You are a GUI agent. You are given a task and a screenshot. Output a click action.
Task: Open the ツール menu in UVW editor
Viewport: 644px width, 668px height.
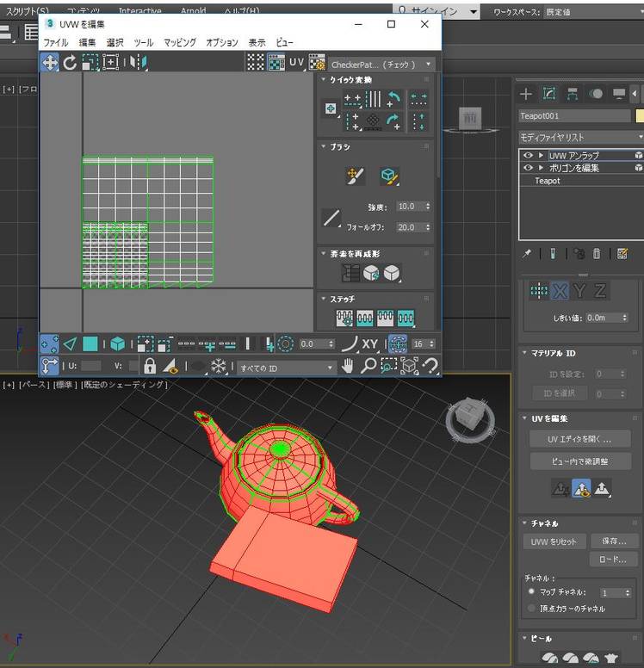click(x=144, y=42)
